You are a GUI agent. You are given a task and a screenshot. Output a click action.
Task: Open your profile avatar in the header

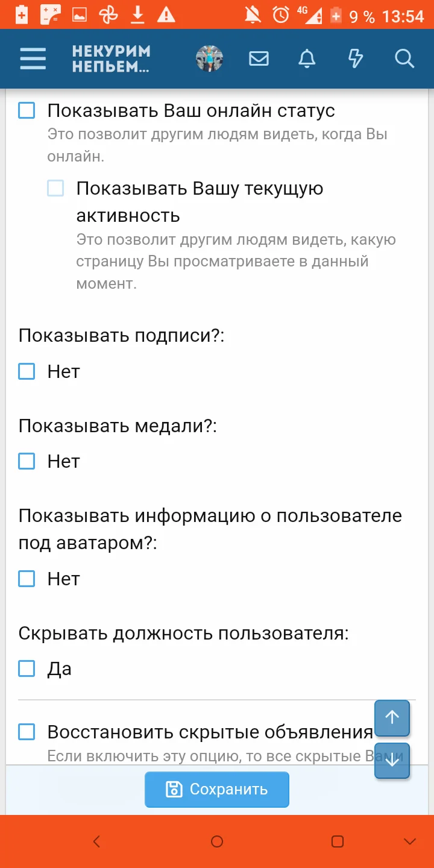tap(209, 58)
